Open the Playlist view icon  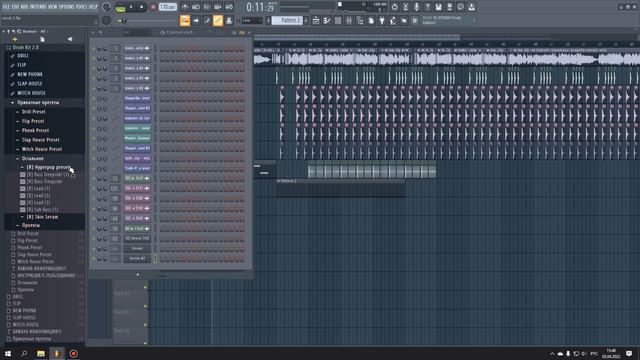316,20
